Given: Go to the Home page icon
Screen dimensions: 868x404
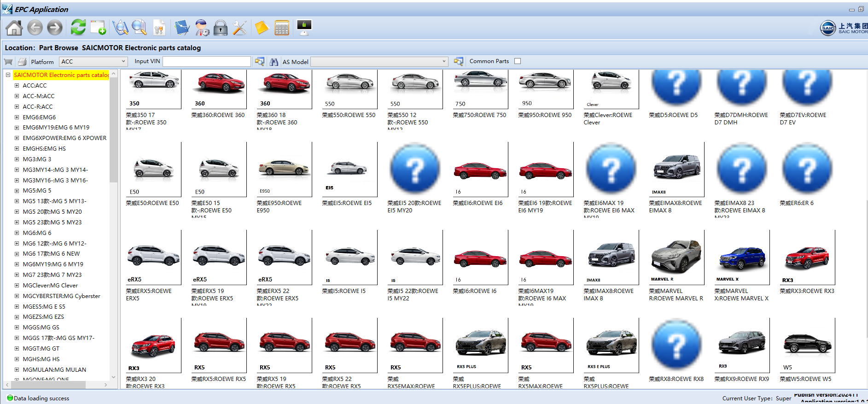Looking at the screenshot, I should pyautogui.click(x=14, y=28).
